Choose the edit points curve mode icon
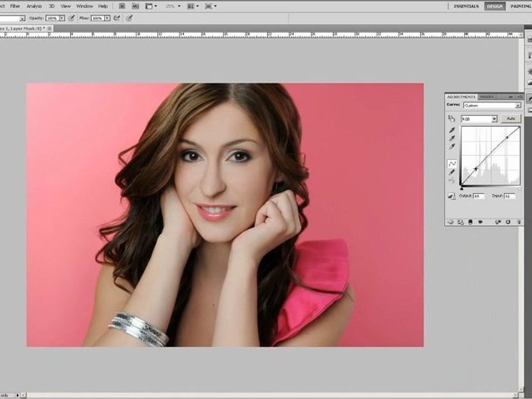The image size is (532, 399). [x=452, y=164]
